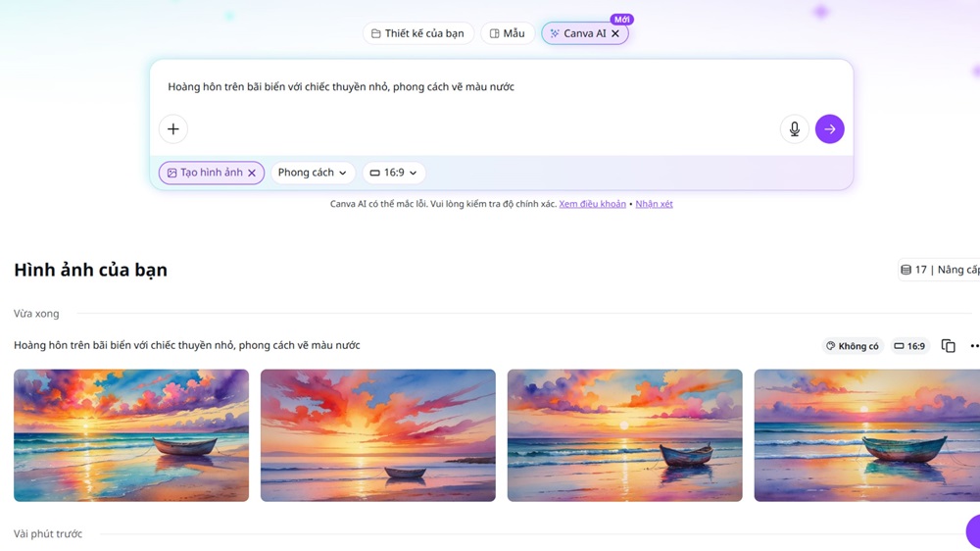Screen dimensions: 980x551
Task: Open the third generated sunset image
Action: (x=625, y=435)
